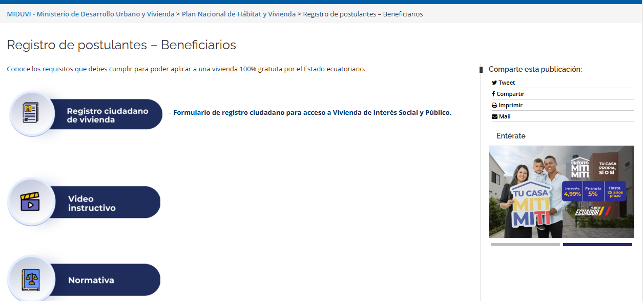This screenshot has height=301, width=644.
Task: Click the Facebook 'f' icon
Action: [493, 94]
